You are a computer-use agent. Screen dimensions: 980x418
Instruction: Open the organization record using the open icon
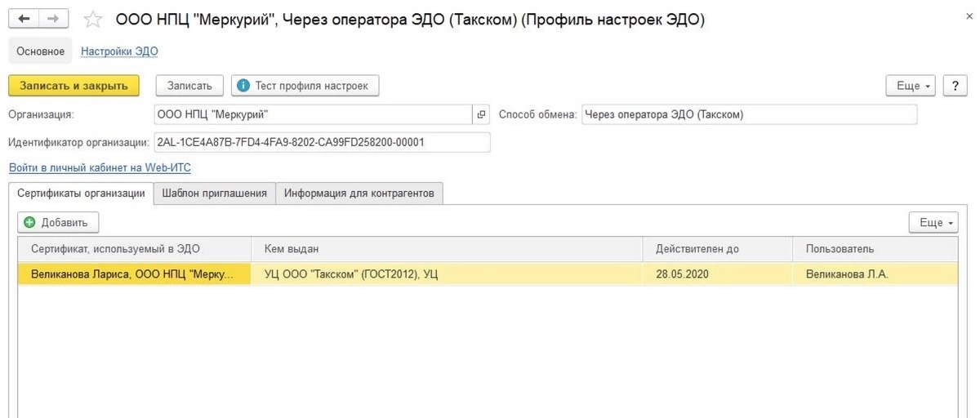(x=481, y=115)
